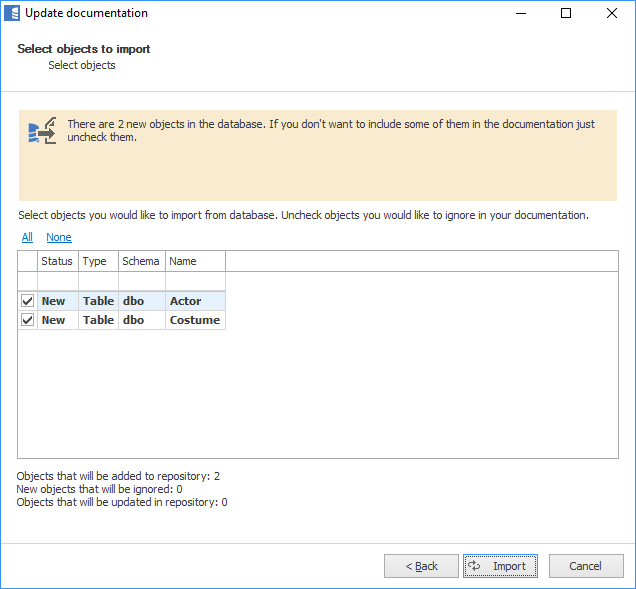The height and width of the screenshot is (589, 636).
Task: Sort by the Schema column header
Action: click(141, 261)
